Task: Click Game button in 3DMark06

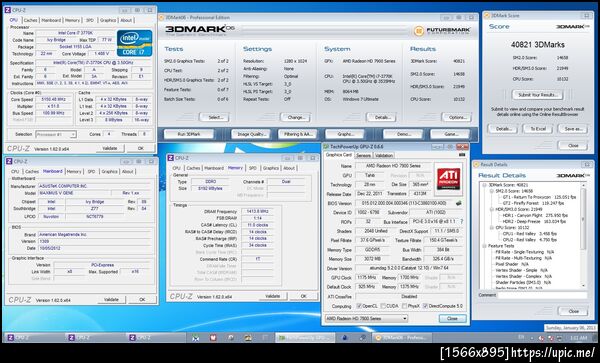Action: click(450, 134)
